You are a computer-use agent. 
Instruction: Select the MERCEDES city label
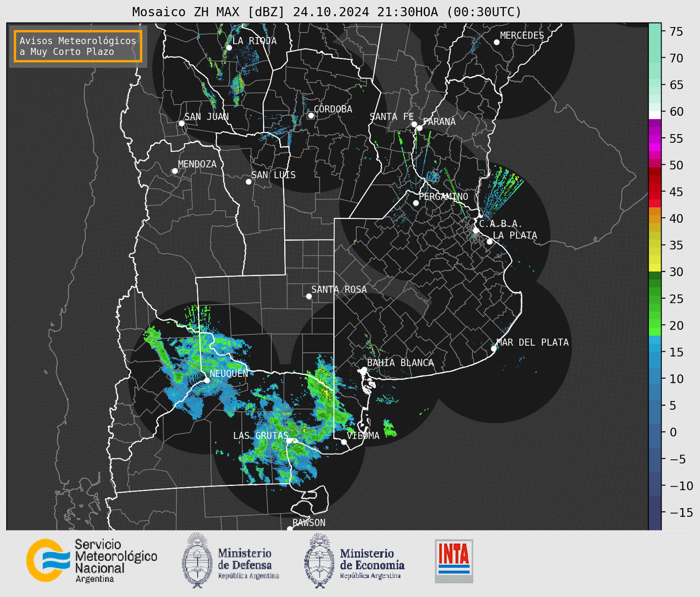(522, 36)
